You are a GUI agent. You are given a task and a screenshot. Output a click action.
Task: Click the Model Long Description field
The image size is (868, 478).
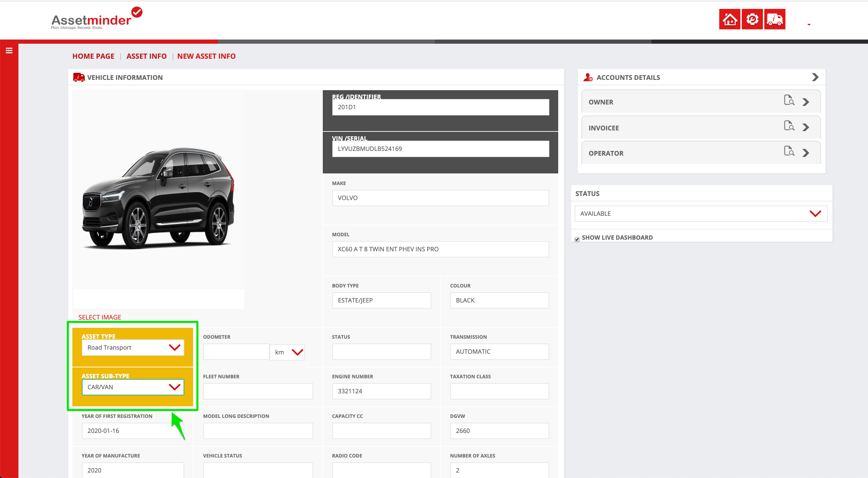tap(258, 431)
